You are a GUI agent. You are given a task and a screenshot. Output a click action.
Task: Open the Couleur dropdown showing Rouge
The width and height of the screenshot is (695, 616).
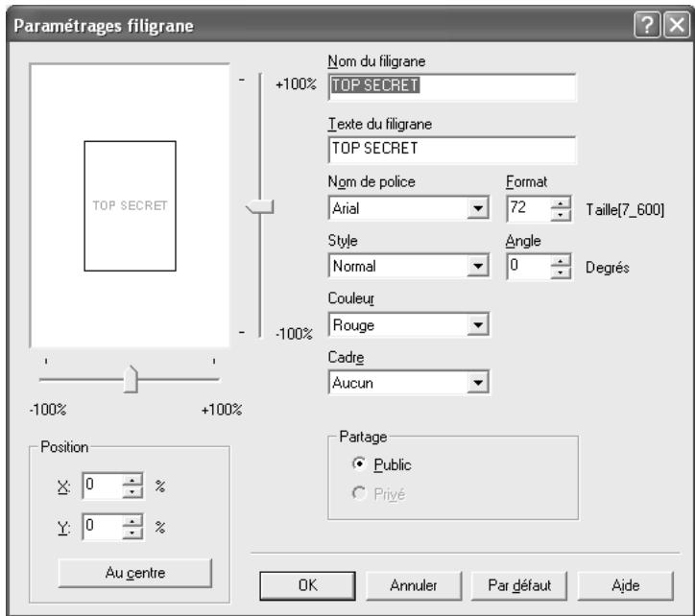tap(409, 325)
